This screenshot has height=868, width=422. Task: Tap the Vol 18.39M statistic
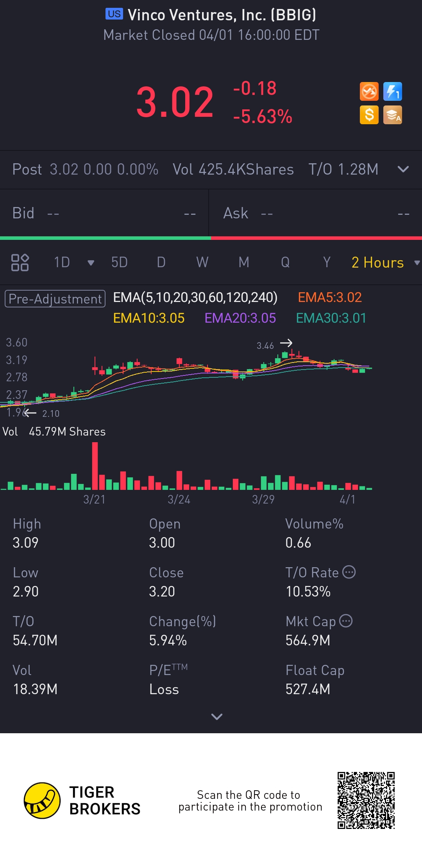point(35,680)
